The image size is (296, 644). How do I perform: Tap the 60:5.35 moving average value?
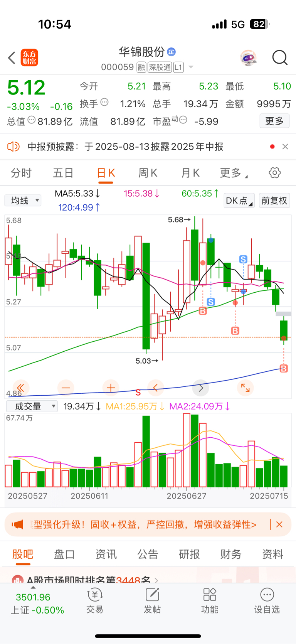pos(200,194)
